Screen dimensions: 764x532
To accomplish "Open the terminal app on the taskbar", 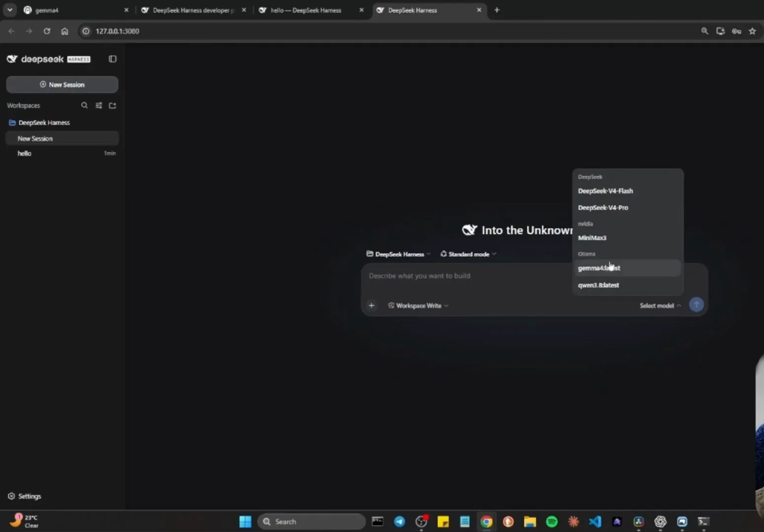I will (703, 521).
